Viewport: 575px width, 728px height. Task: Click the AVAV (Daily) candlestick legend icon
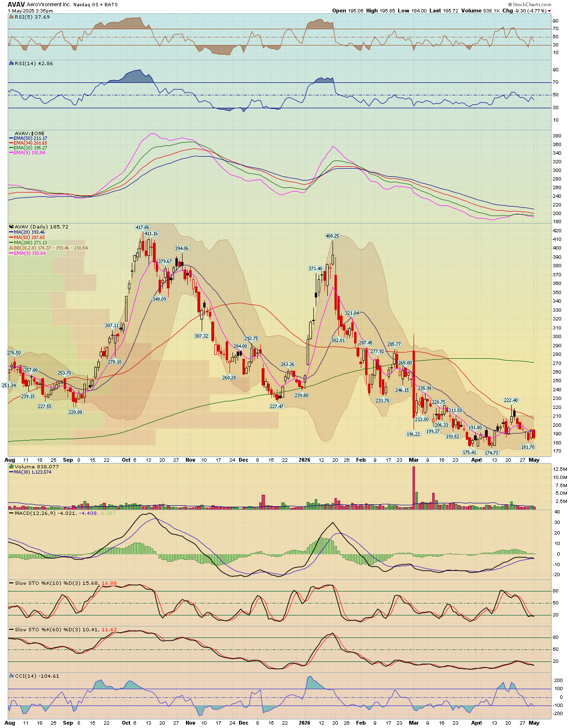point(11,227)
